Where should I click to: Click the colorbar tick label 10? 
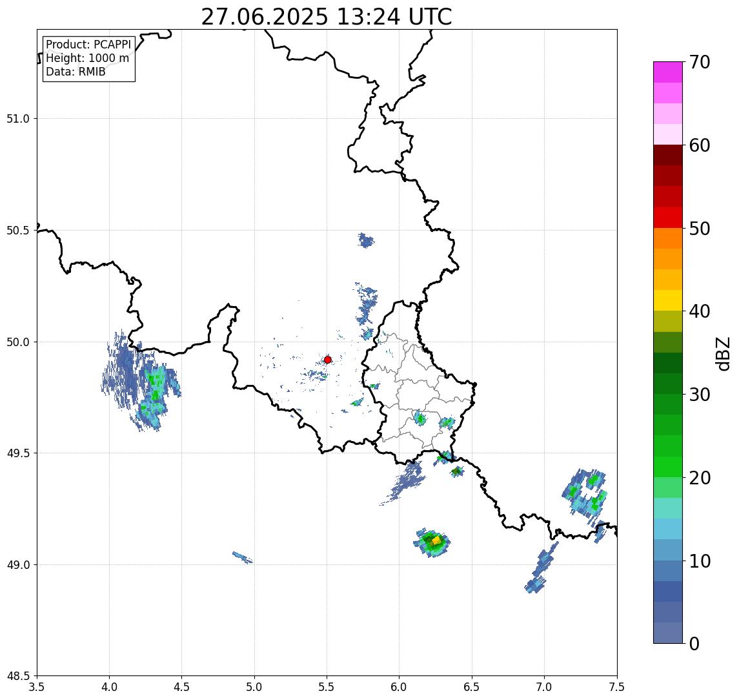click(700, 561)
